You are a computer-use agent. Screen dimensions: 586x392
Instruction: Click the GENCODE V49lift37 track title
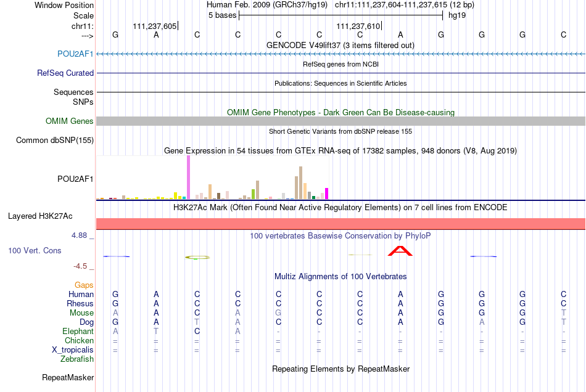(x=340, y=45)
